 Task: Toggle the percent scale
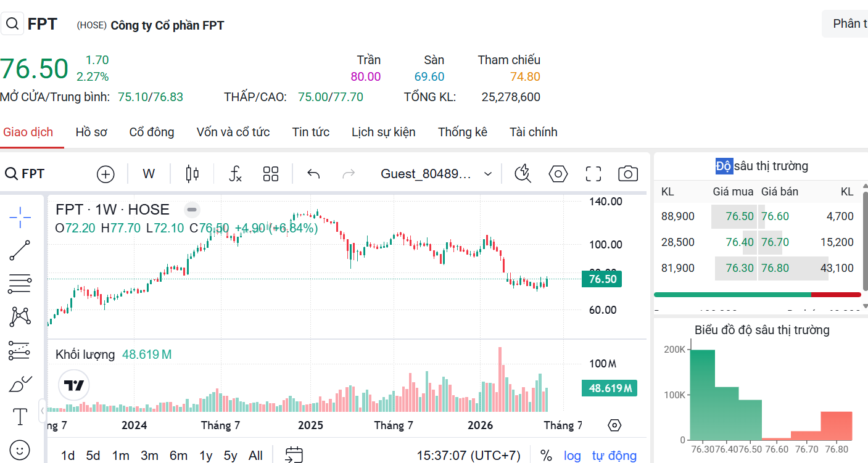(546, 456)
